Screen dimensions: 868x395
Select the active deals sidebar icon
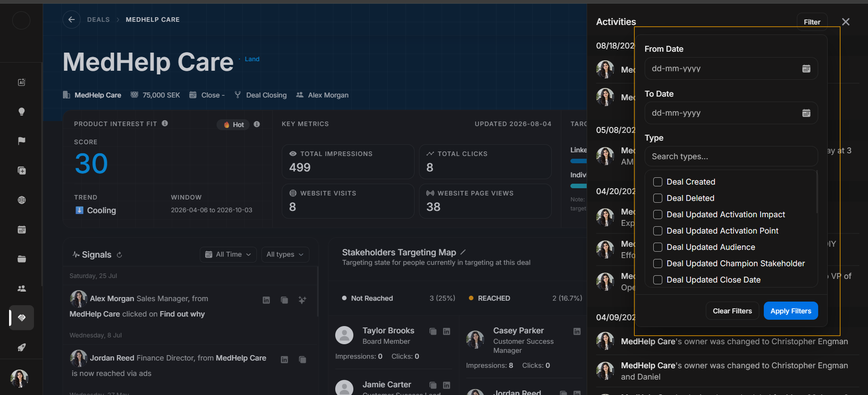pyautogui.click(x=21, y=317)
